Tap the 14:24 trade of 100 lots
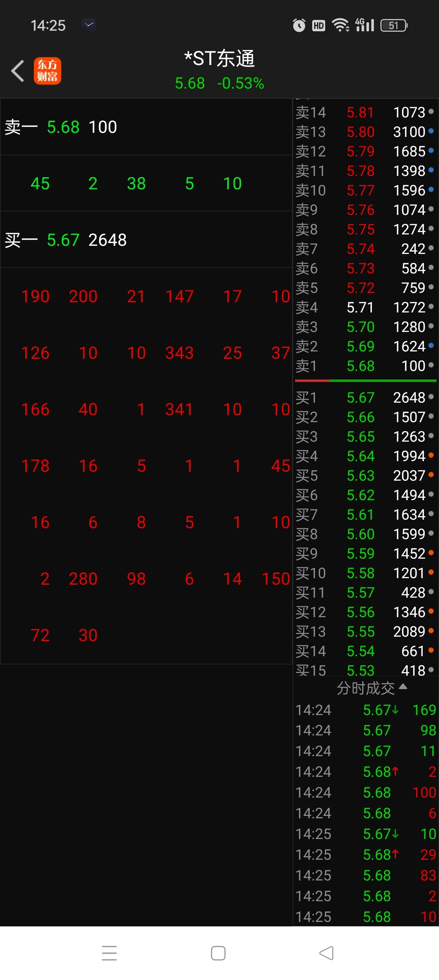The height and width of the screenshot is (980, 439). coord(365,792)
